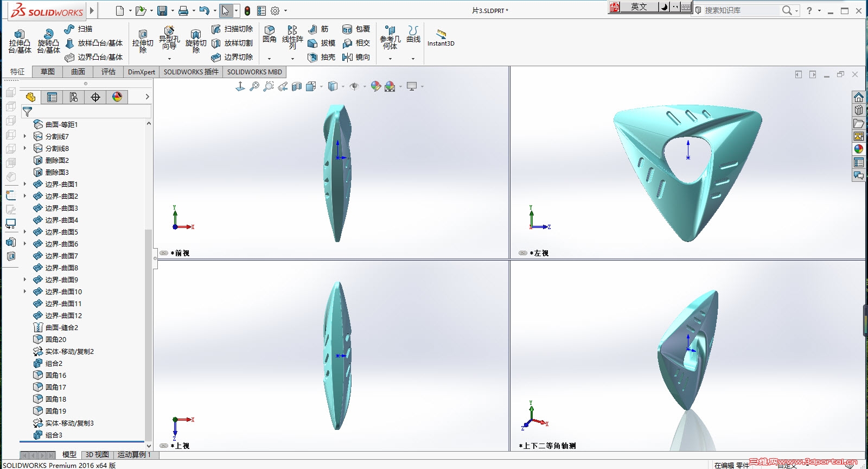Screen dimensions: 868x469
Task: Expand the 分割线7 tree node
Action: point(25,136)
